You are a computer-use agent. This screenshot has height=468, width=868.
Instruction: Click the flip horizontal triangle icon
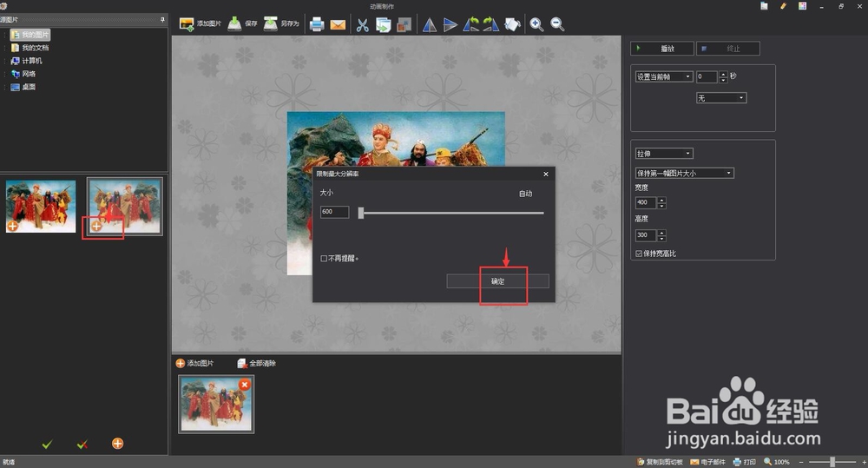point(430,25)
